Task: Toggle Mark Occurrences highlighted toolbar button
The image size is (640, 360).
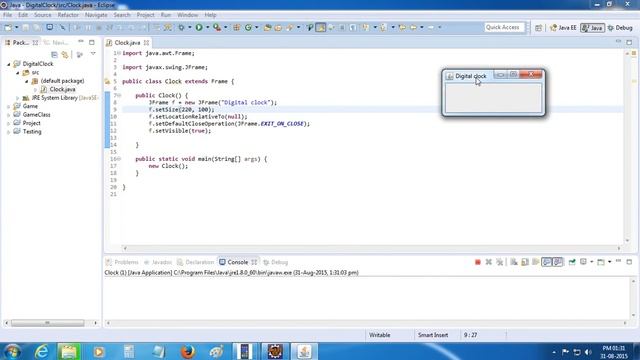Action: (x=321, y=27)
